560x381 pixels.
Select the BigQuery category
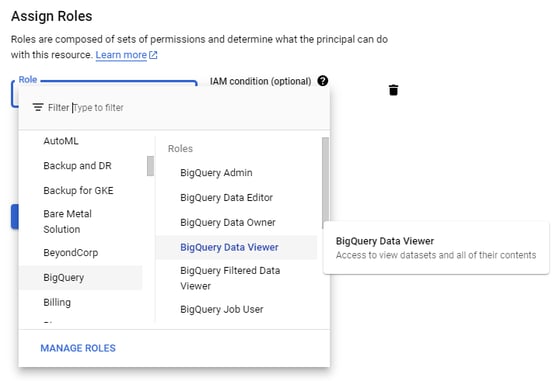pyautogui.click(x=81, y=277)
